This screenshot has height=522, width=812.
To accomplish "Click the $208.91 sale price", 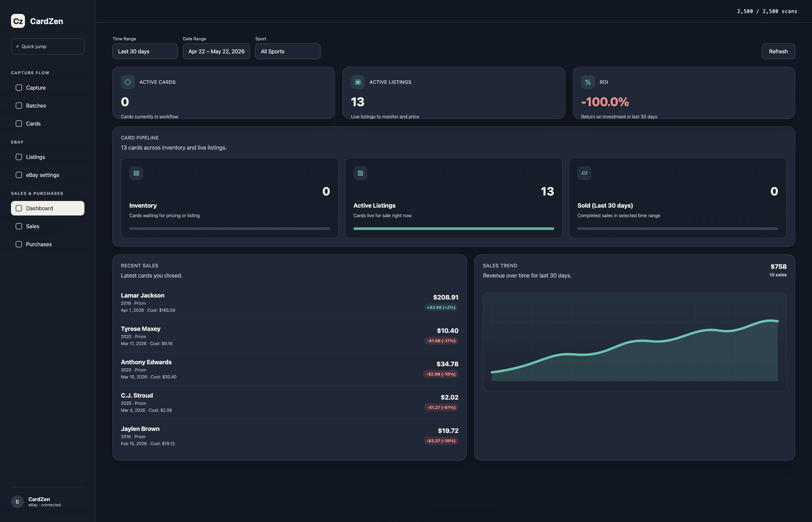I will 446,297.
